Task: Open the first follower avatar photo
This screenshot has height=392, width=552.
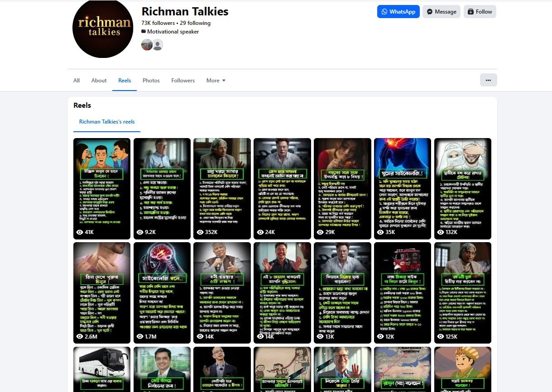Action: 147,45
